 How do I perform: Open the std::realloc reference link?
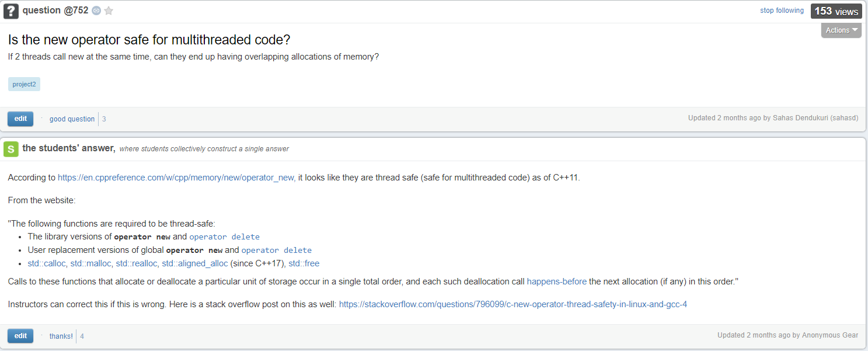click(x=137, y=263)
